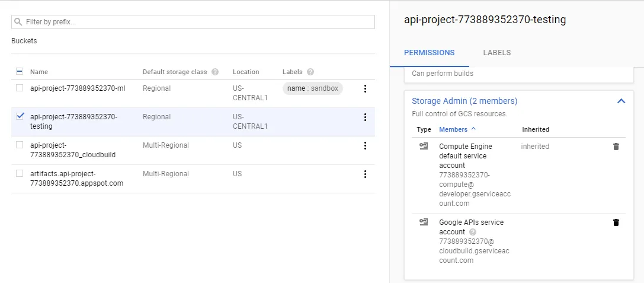Select the artifacts appspot bucket checkbox
The width and height of the screenshot is (644, 283).
click(20, 173)
